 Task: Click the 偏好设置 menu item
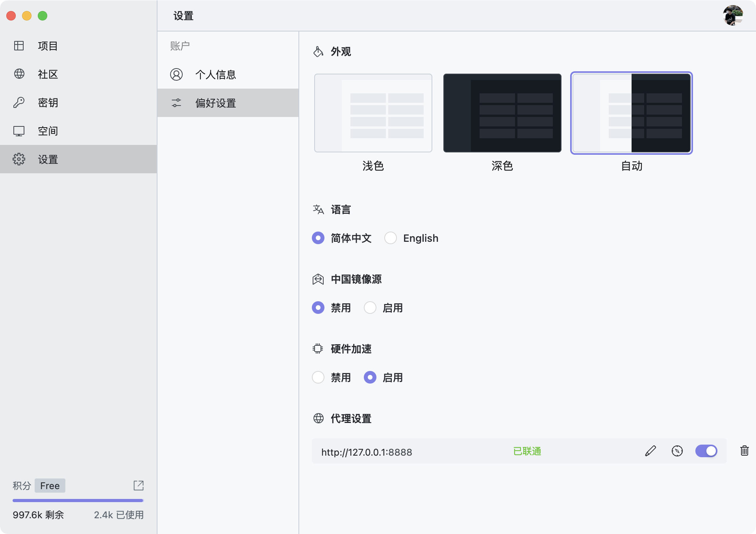[215, 103]
